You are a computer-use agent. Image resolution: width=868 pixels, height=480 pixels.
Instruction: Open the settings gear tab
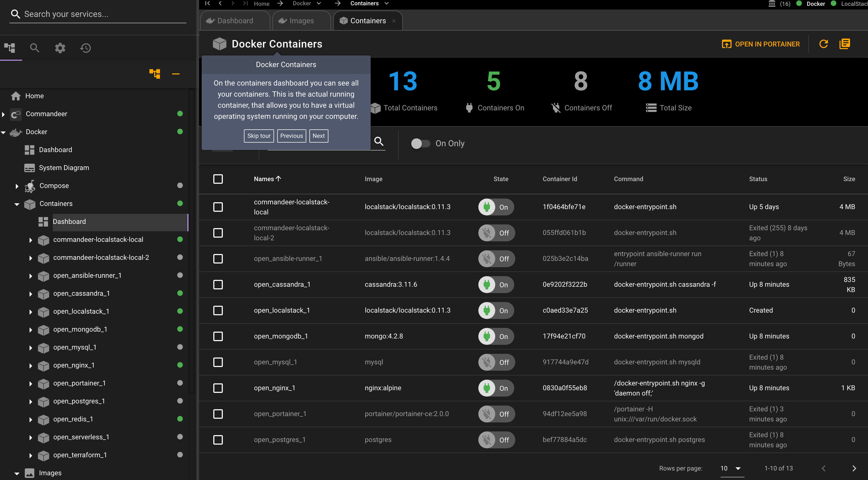tap(60, 48)
